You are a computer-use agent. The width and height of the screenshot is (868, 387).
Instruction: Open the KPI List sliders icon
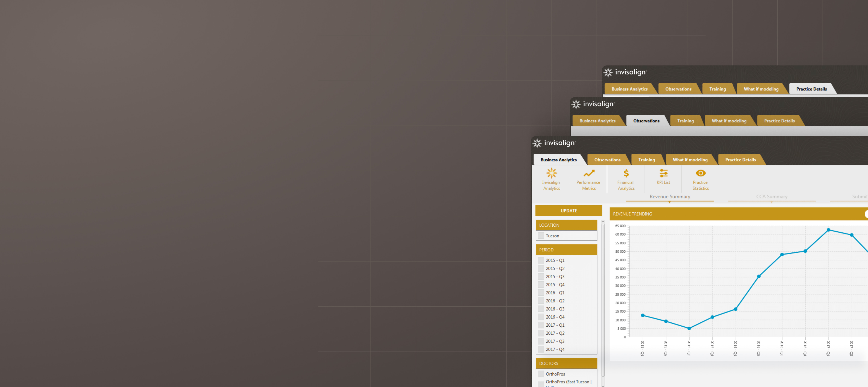tap(663, 173)
